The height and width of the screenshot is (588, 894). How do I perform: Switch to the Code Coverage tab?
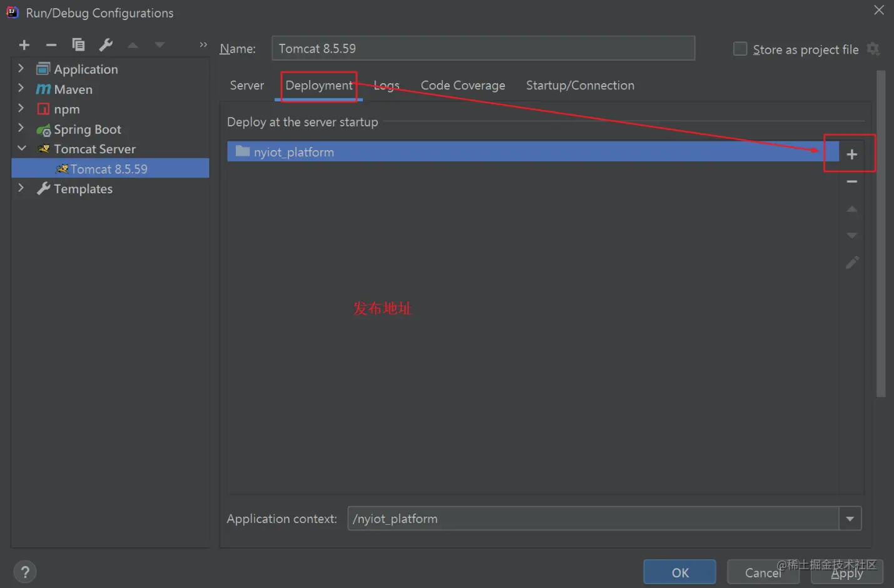[x=463, y=85]
